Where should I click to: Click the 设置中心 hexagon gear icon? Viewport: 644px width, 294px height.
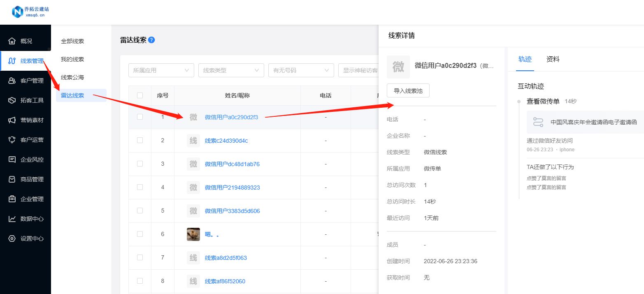click(12, 238)
